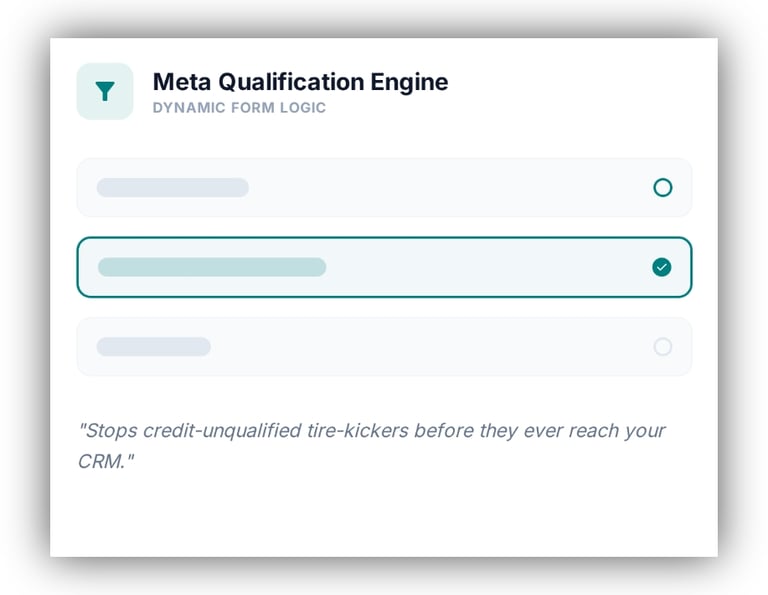Click the DYNAMIC FORM LOGIC subtitle
Image resolution: width=768 pixels, height=595 pixels.
[x=239, y=108]
